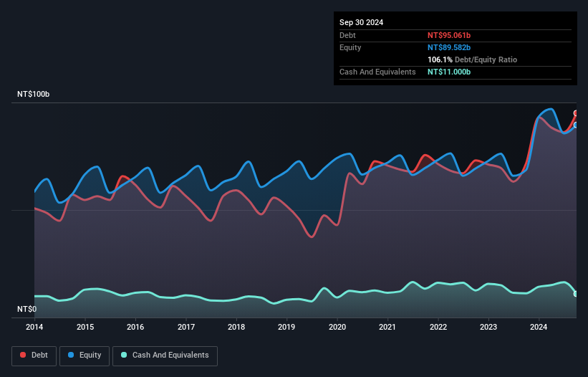
Task: Toggle the Cash And Equivalents legend button
Action: [x=165, y=355]
